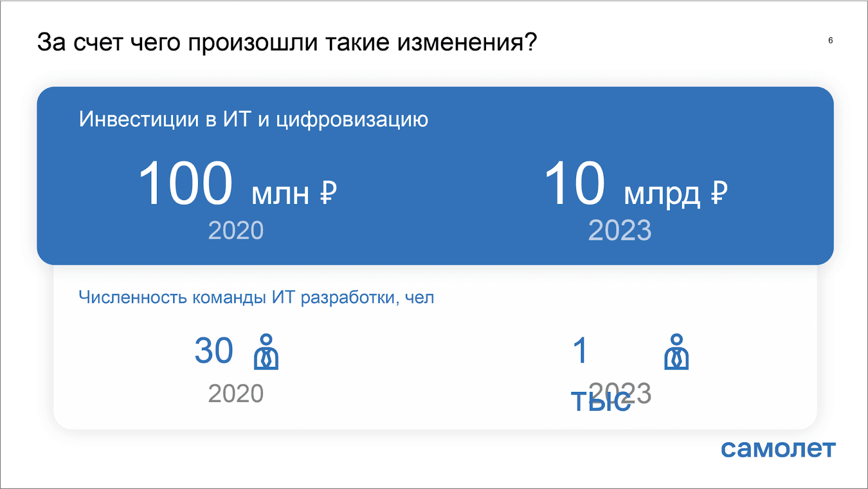Click slide number 6
868x489 pixels.
[831, 41]
